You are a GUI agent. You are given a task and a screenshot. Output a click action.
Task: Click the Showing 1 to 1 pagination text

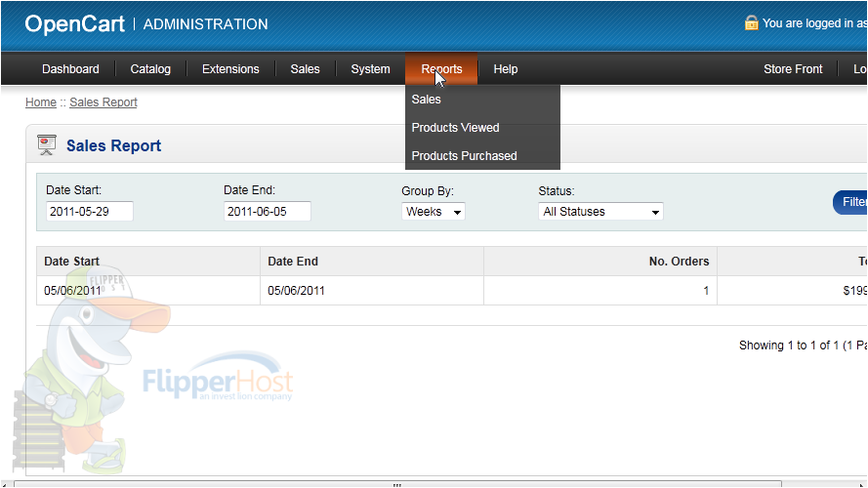point(803,346)
